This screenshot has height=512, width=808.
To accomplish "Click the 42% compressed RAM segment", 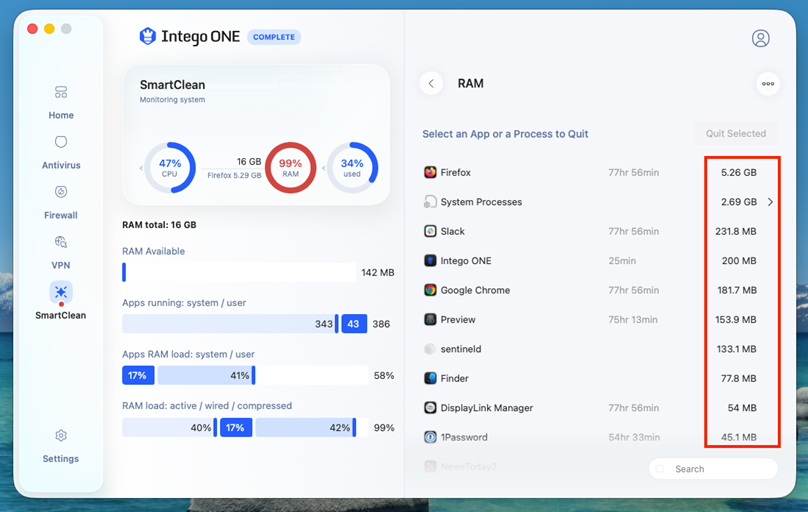I will coord(305,428).
